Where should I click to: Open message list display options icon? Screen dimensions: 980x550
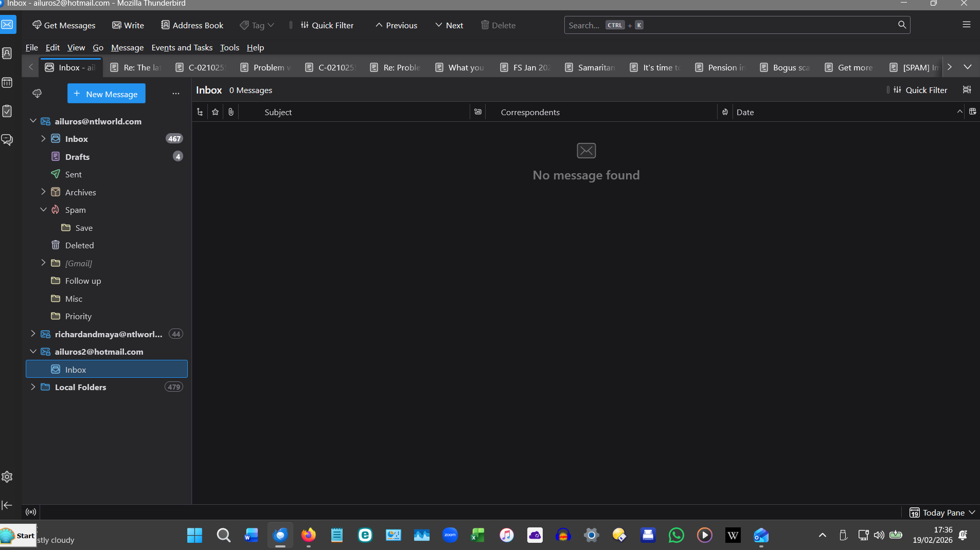pyautogui.click(x=967, y=90)
